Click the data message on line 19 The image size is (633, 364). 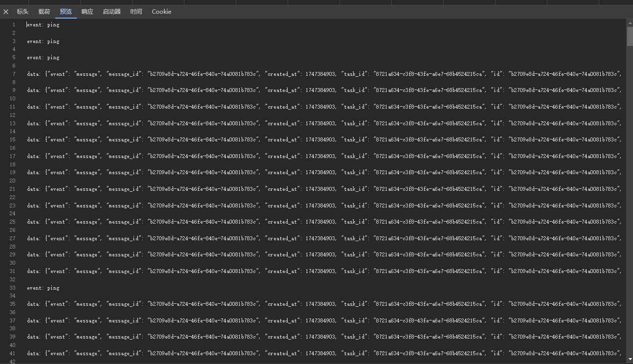(x=325, y=173)
